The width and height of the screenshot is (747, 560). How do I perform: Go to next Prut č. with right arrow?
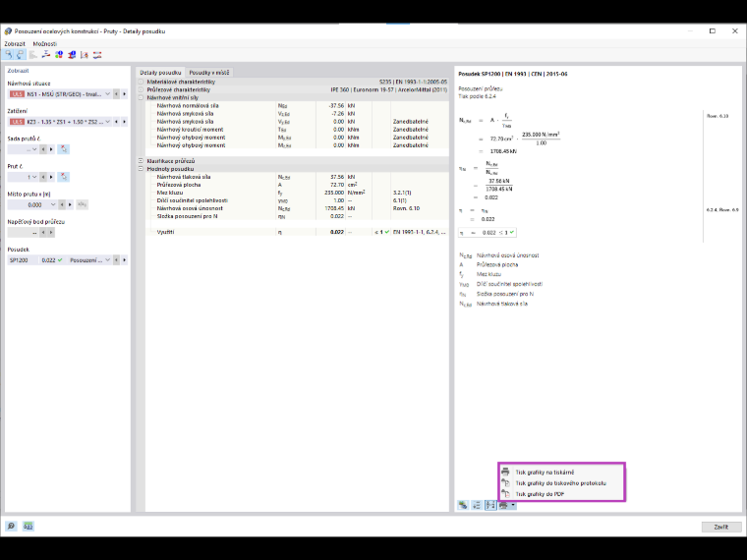tap(51, 177)
